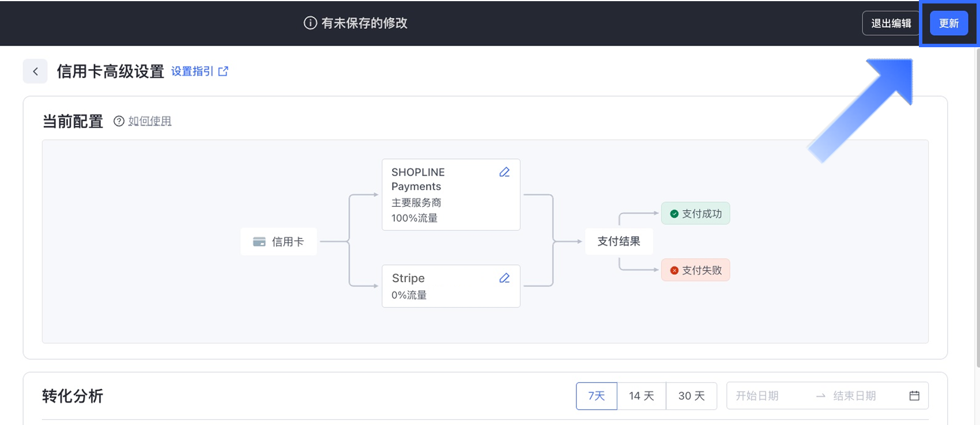980x425 pixels.
Task: Click the red 支付失败 cross icon
Action: point(674,270)
